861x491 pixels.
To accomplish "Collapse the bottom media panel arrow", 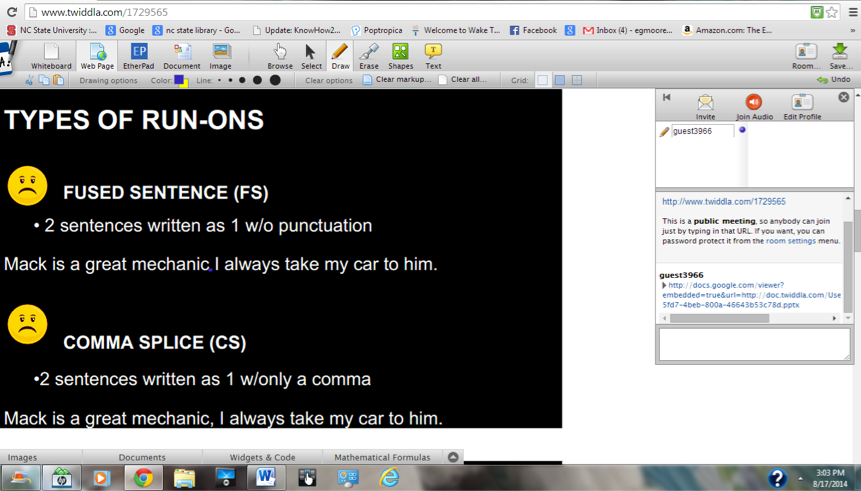I will 453,457.
